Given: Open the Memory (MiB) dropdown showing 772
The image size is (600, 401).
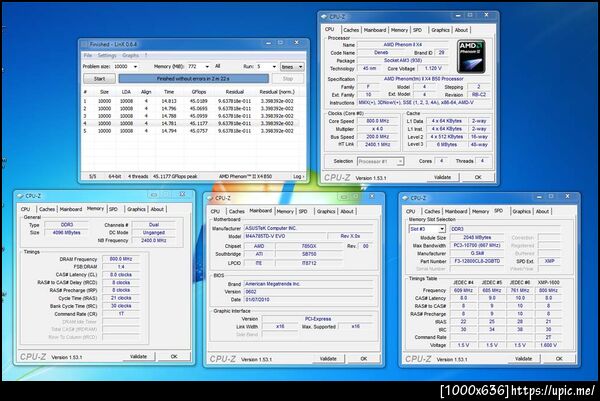Looking at the screenshot, I should 207,67.
